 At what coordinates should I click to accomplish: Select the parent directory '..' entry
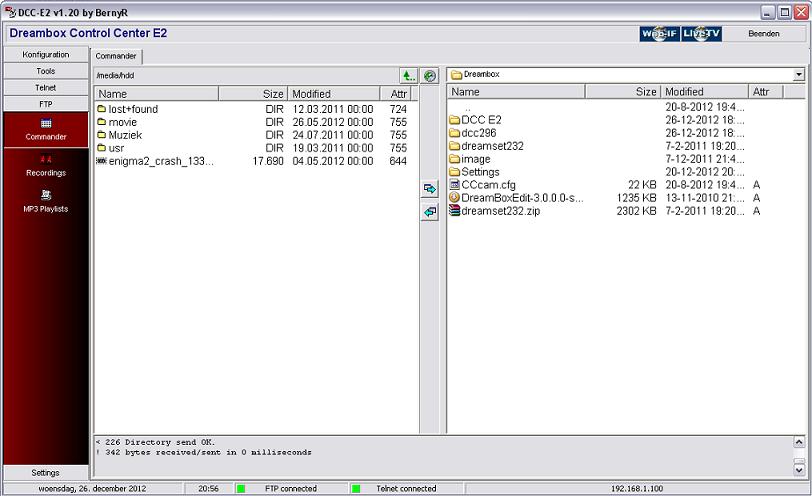pos(468,108)
